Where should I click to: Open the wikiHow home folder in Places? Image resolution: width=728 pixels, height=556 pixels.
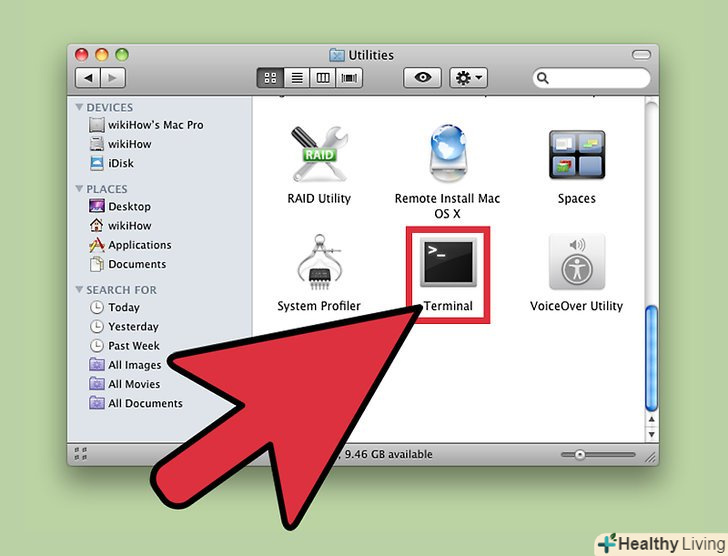click(120, 226)
